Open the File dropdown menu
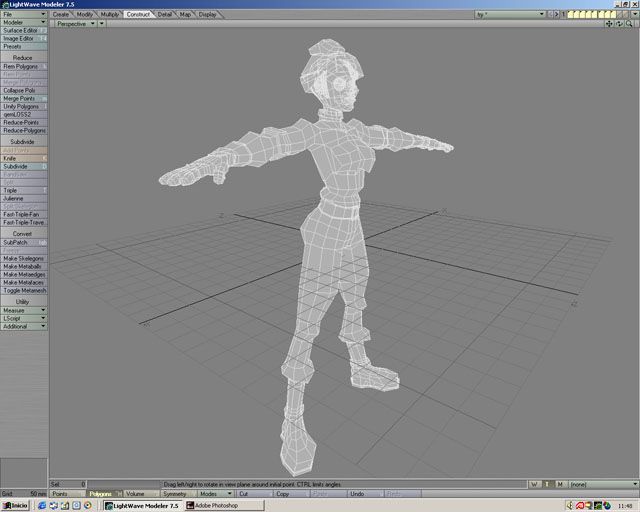 coord(24,14)
